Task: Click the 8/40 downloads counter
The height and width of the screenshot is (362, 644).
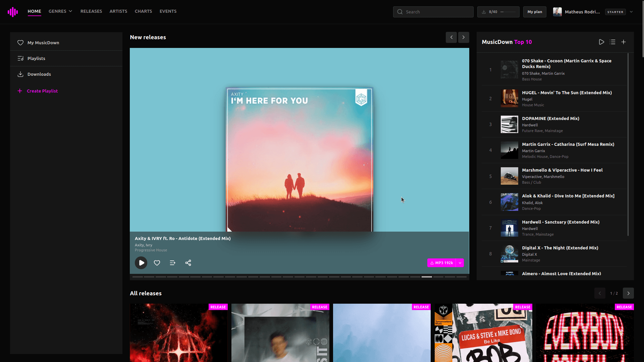Action: tap(498, 12)
